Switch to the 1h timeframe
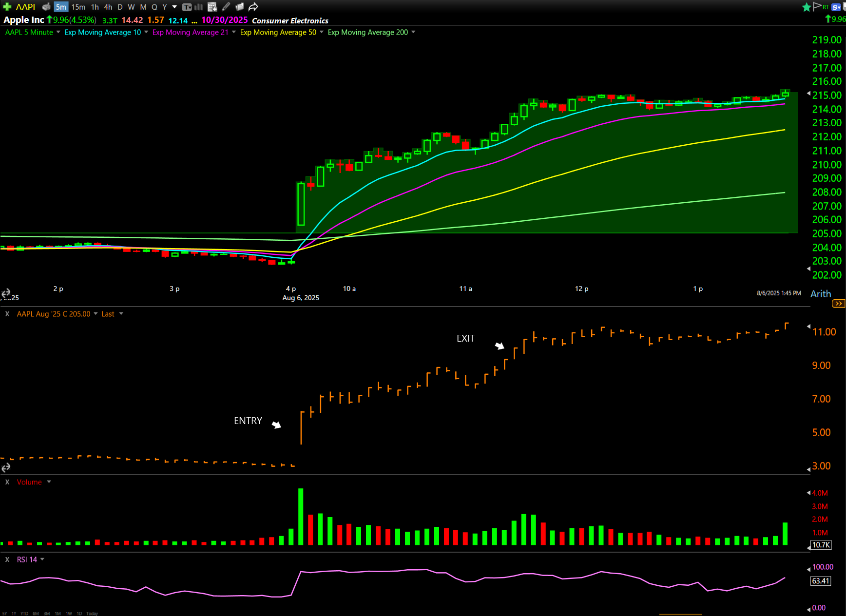Image resolution: width=846 pixels, height=616 pixels. 95,7
